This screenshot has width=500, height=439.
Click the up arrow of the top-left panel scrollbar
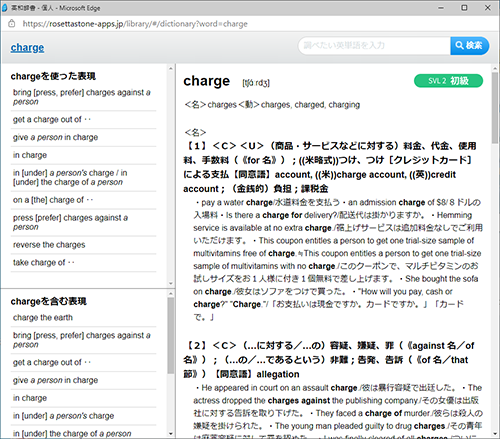coord(171,68)
